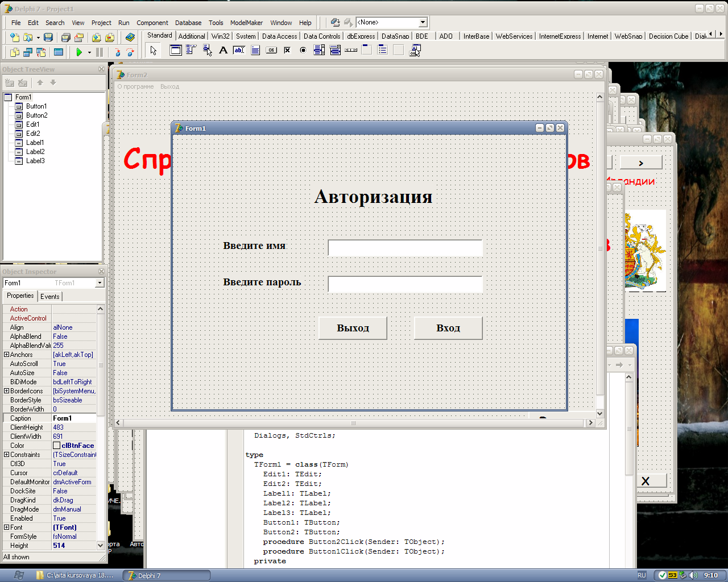Click the Вход button on Form1
The width and height of the screenshot is (728, 582).
click(x=448, y=328)
